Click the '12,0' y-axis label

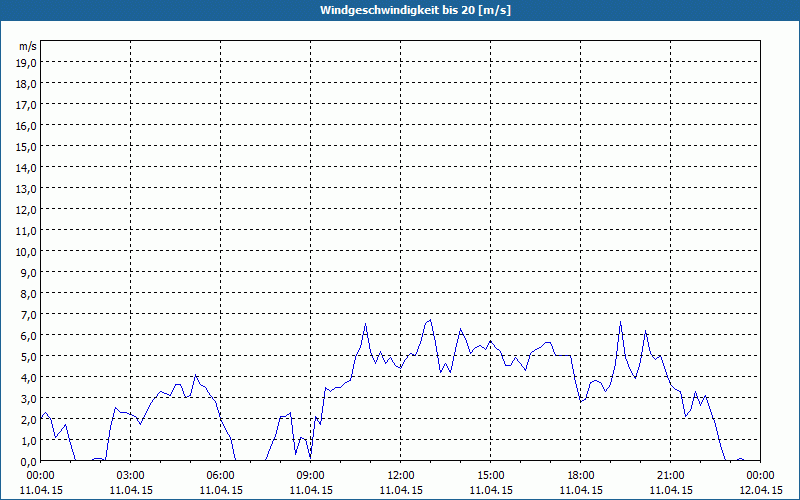coord(26,210)
